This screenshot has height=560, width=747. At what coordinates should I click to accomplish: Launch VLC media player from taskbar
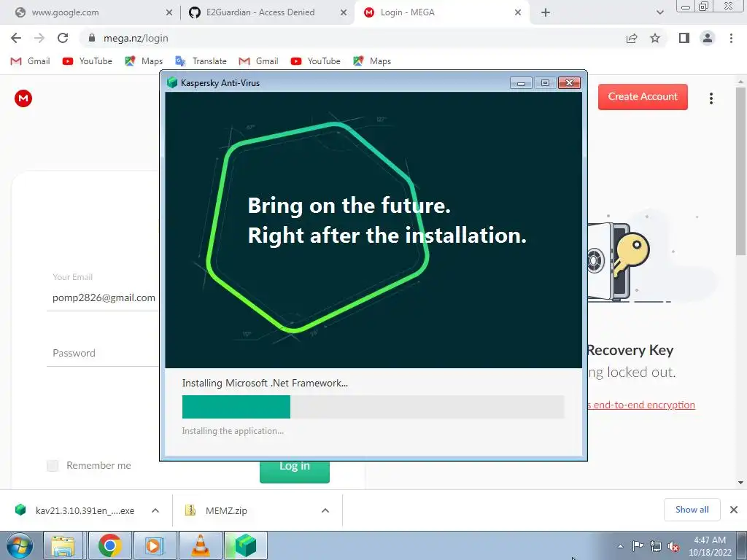200,545
